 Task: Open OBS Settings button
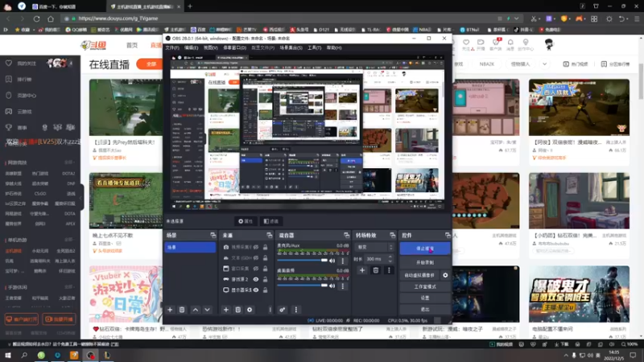click(x=425, y=298)
